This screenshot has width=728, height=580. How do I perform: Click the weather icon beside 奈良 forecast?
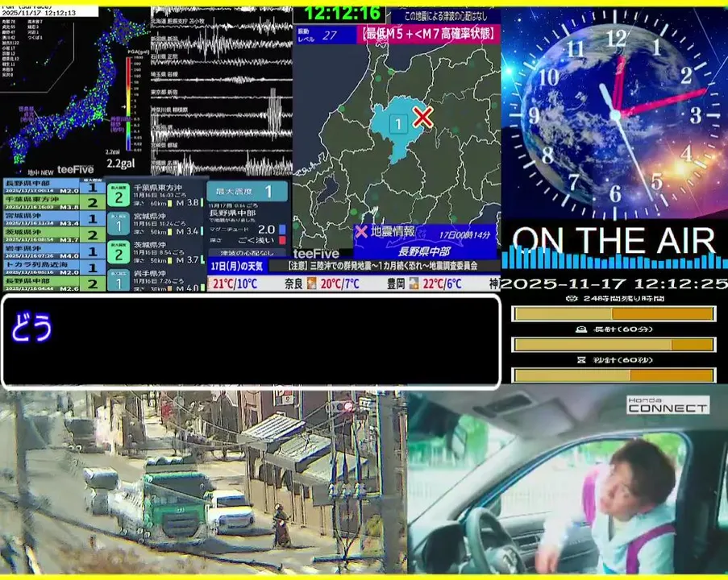(x=311, y=284)
